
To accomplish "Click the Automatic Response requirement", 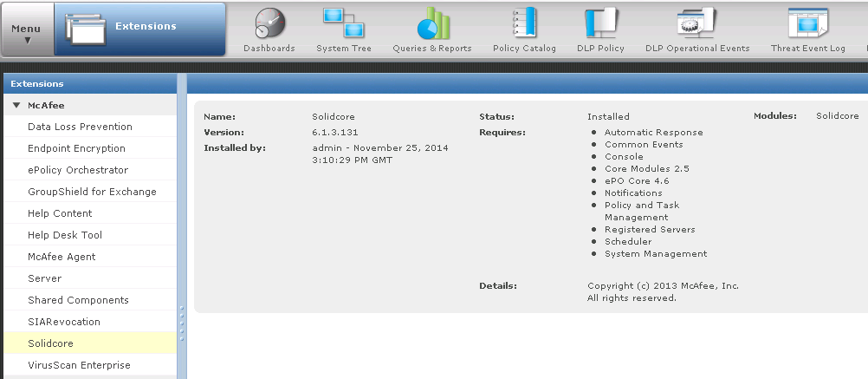I will point(653,132).
